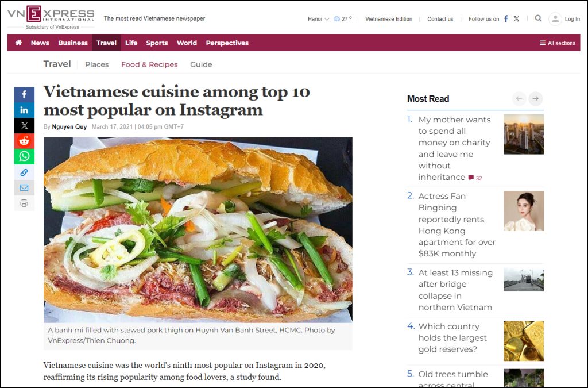The image size is (588, 388).
Task: Expand the Hanoi location dropdown
Action: 318,19
